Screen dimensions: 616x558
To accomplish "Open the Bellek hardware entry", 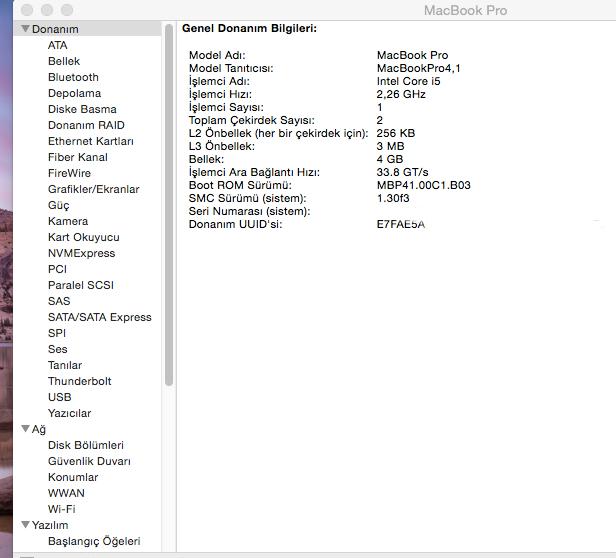I will [x=64, y=61].
